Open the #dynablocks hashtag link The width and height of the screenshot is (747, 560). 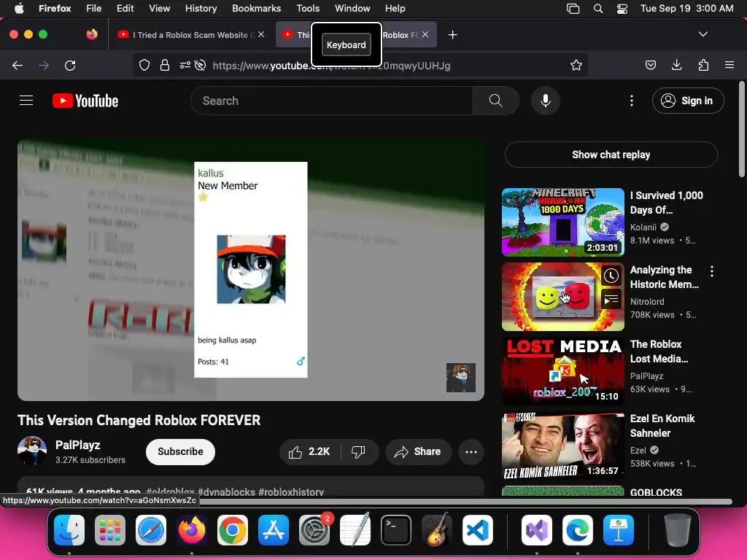pyautogui.click(x=226, y=492)
